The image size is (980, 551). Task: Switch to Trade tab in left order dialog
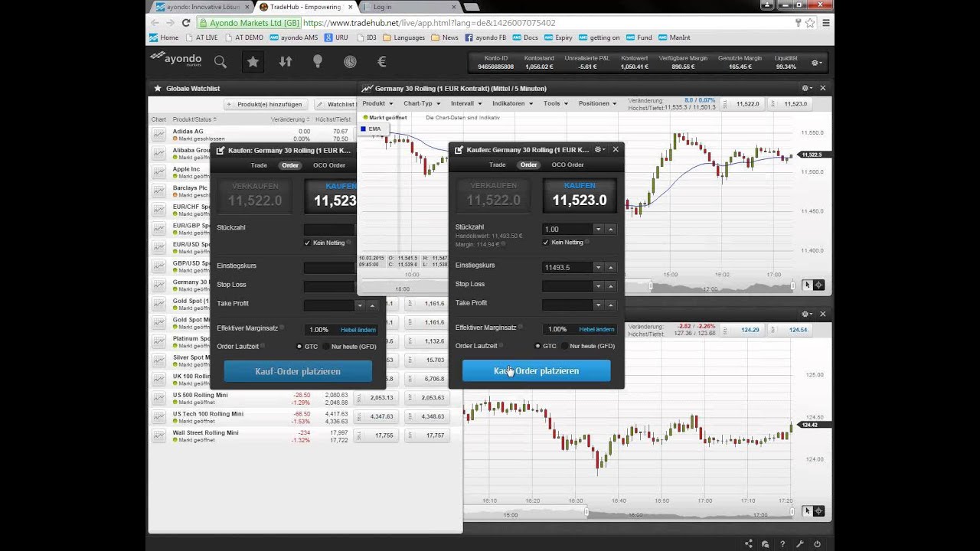(259, 165)
